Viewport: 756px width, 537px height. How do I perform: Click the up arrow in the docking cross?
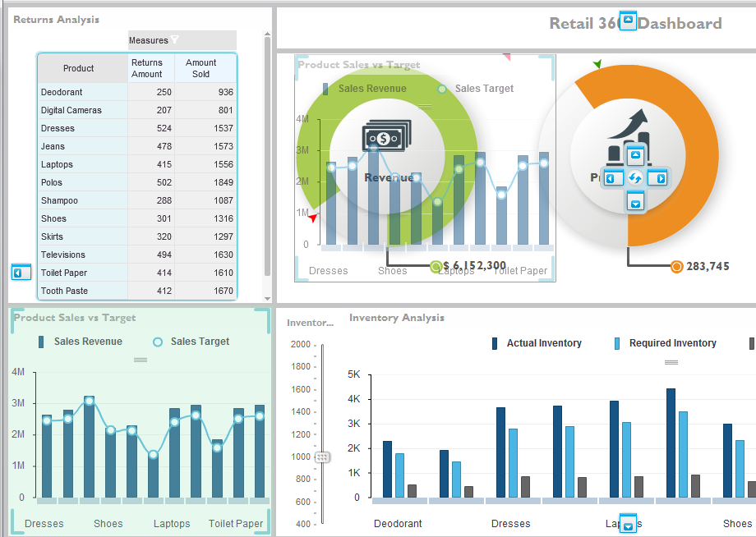[634, 157]
